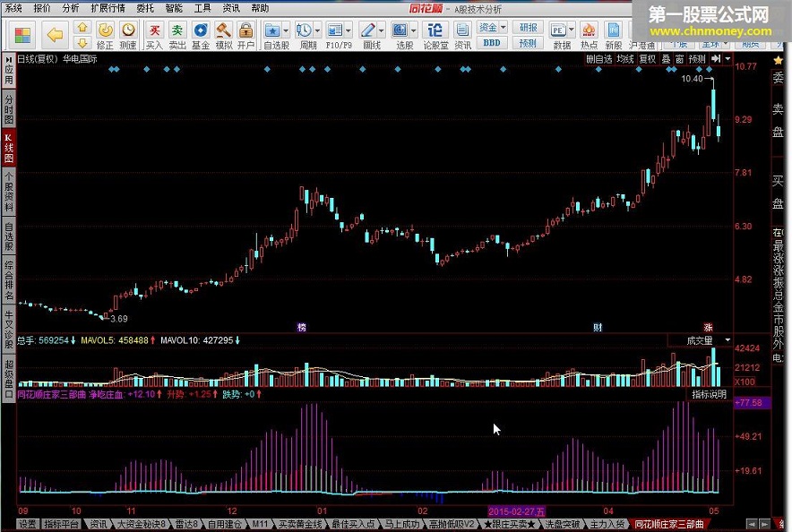
Task: Click the BBD button
Action: [x=492, y=43]
